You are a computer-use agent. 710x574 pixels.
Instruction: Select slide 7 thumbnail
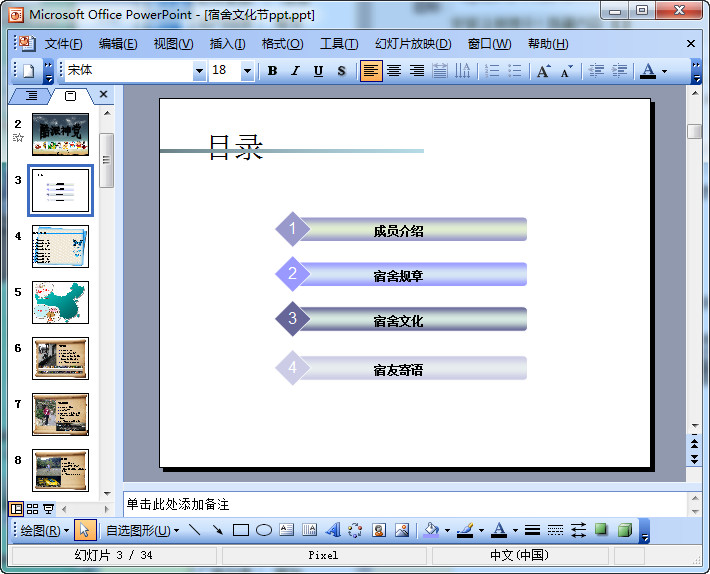click(60, 414)
